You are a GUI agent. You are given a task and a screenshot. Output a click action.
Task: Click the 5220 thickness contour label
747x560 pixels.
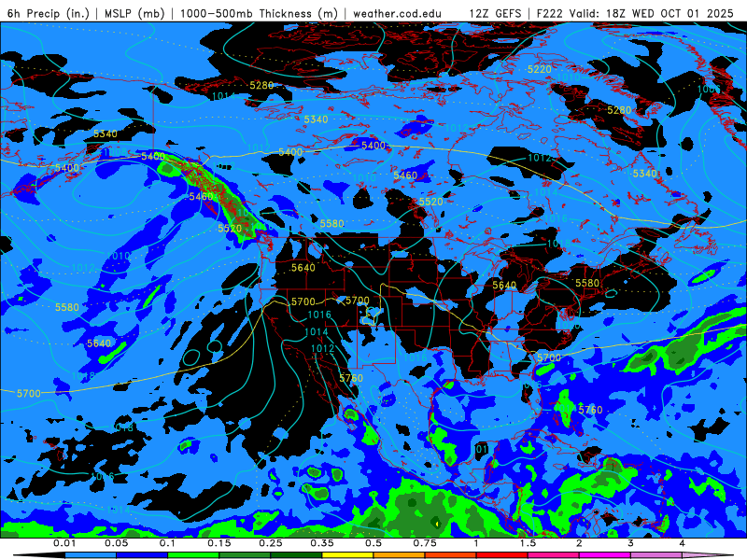click(540, 69)
